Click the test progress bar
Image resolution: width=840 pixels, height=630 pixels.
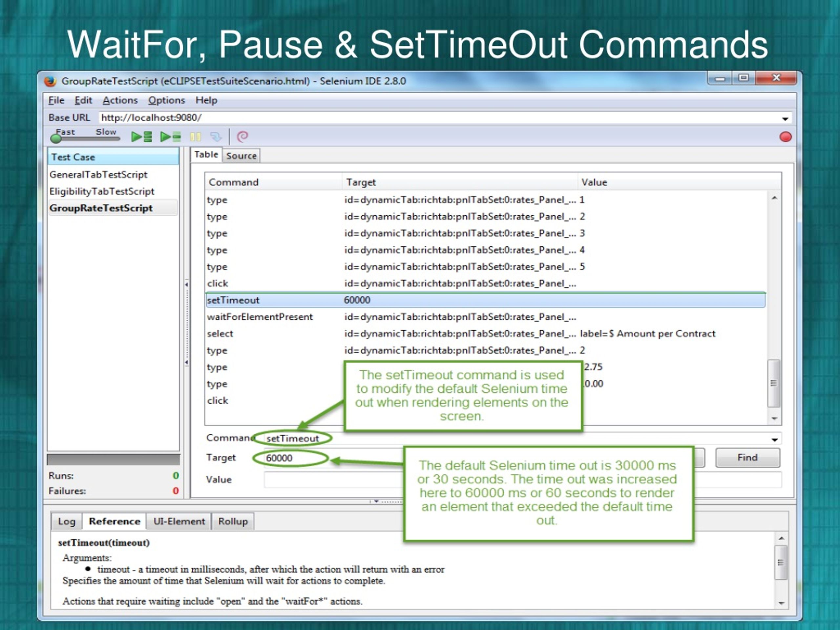(113, 459)
